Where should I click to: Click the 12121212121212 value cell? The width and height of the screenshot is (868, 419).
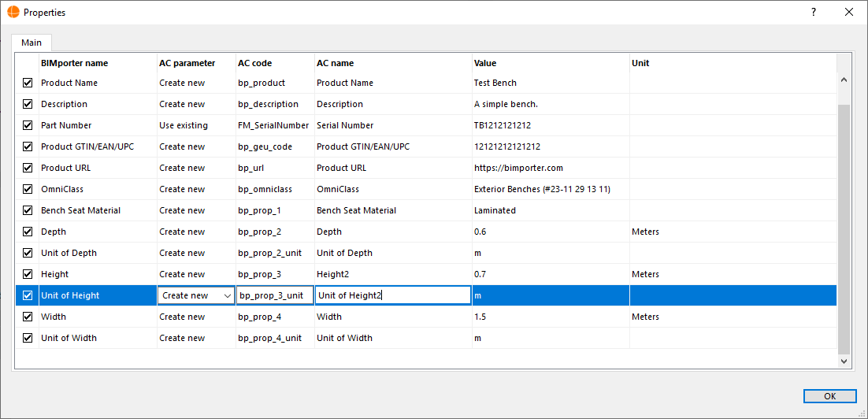point(551,146)
